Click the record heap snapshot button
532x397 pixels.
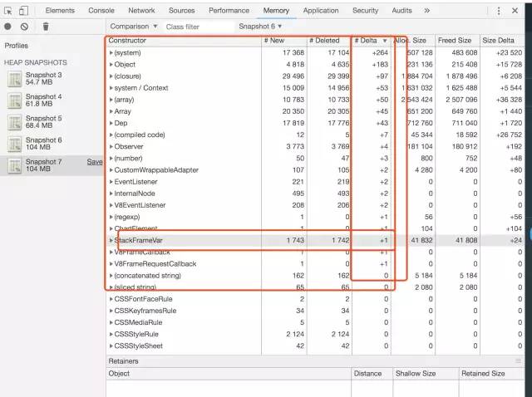click(x=7, y=27)
